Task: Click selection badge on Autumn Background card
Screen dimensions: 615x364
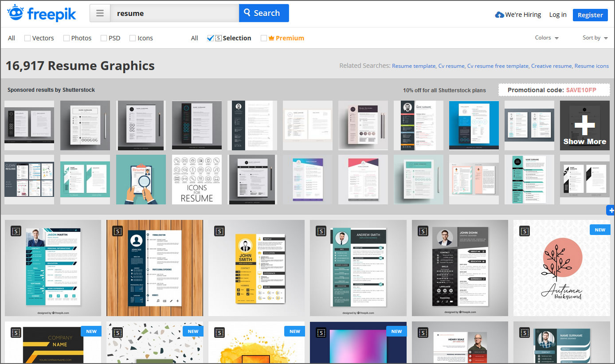Action: (x=525, y=231)
